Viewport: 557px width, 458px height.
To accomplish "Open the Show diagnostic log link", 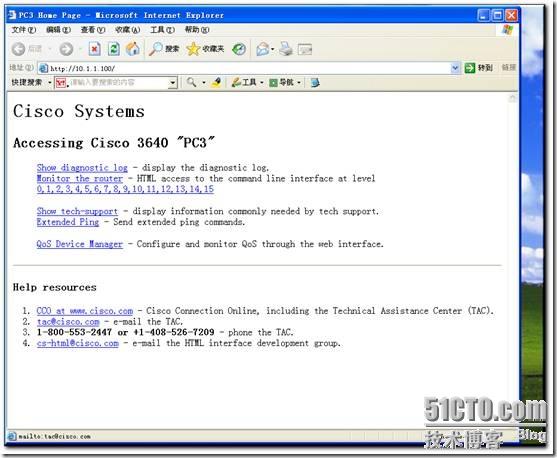I will [x=82, y=168].
